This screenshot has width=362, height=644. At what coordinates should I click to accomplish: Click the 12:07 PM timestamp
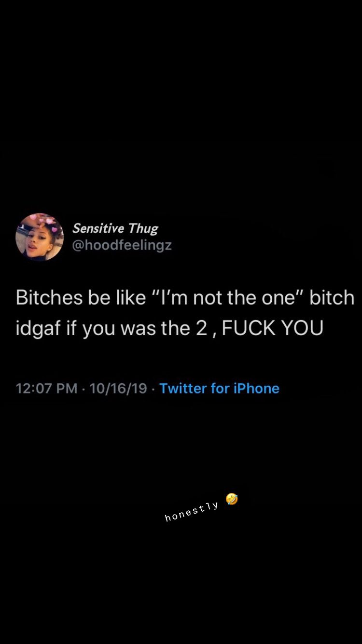(46, 388)
